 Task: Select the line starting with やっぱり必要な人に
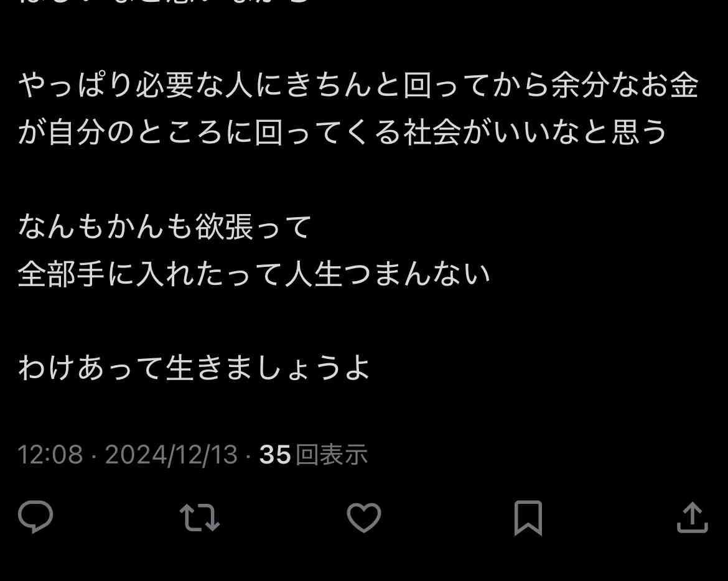358,85
